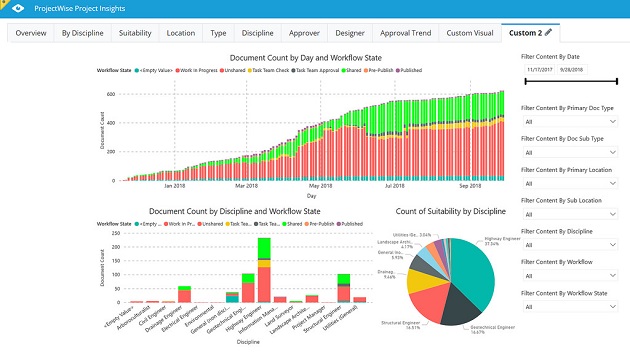Click the left handle of date range slider
The image size is (630, 360).
(526, 82)
